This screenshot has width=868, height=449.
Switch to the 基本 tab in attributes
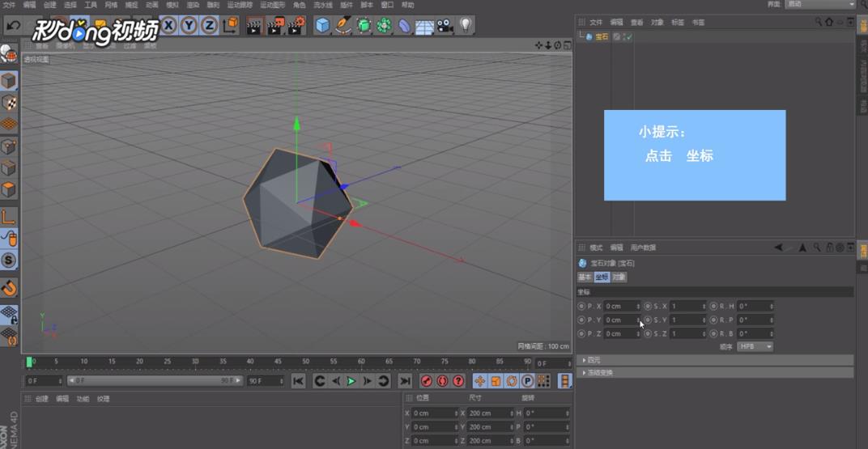tap(585, 277)
